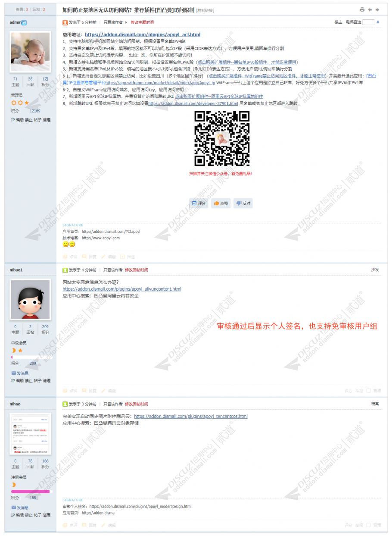Click 点评 under nihao1's post
This screenshot has height=536, width=392.
(x=70, y=391)
